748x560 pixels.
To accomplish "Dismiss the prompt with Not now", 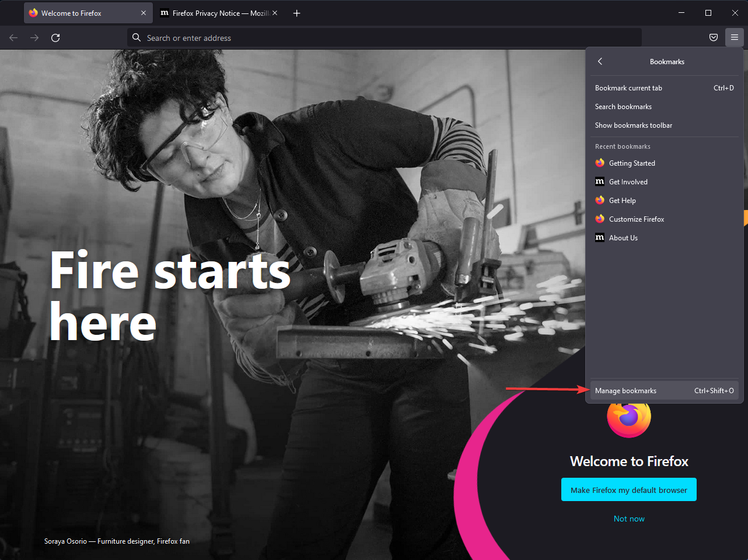I will coord(628,518).
